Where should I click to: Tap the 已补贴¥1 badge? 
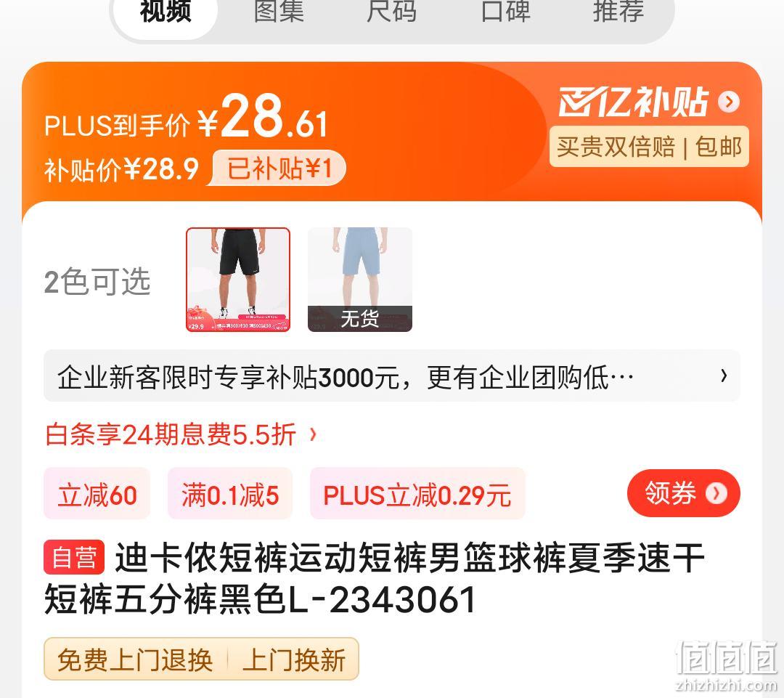pyautogui.click(x=279, y=168)
